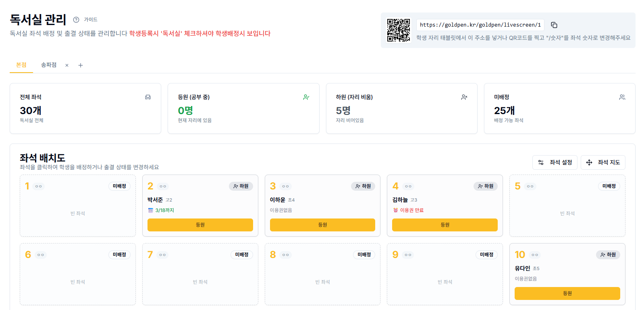
Task: Click seat number 5
Action: [518, 186]
